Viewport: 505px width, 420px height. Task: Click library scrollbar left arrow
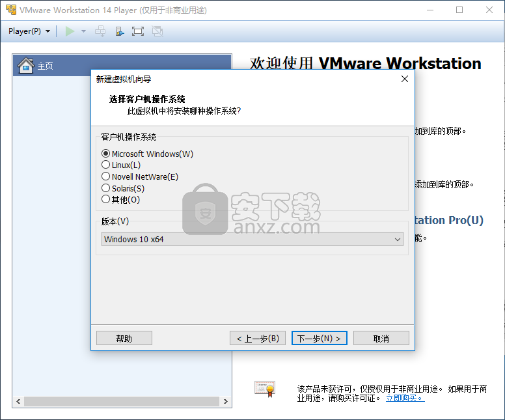[x=18, y=401]
